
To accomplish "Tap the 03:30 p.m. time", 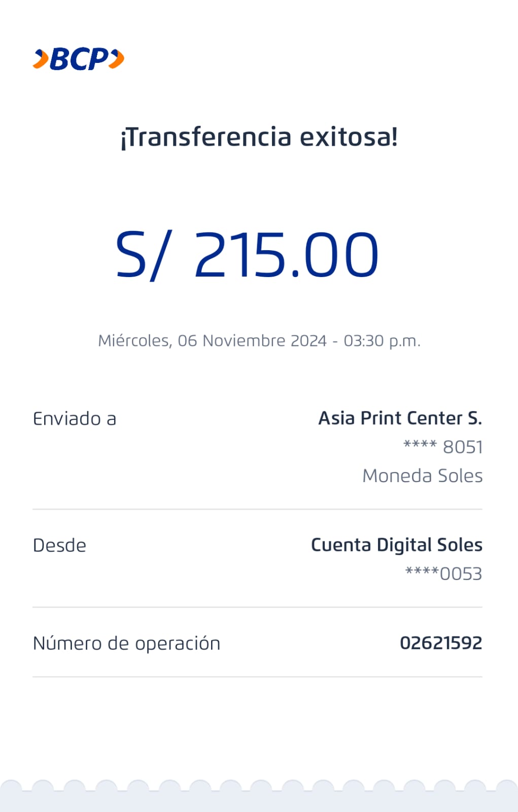I will coord(382,341).
